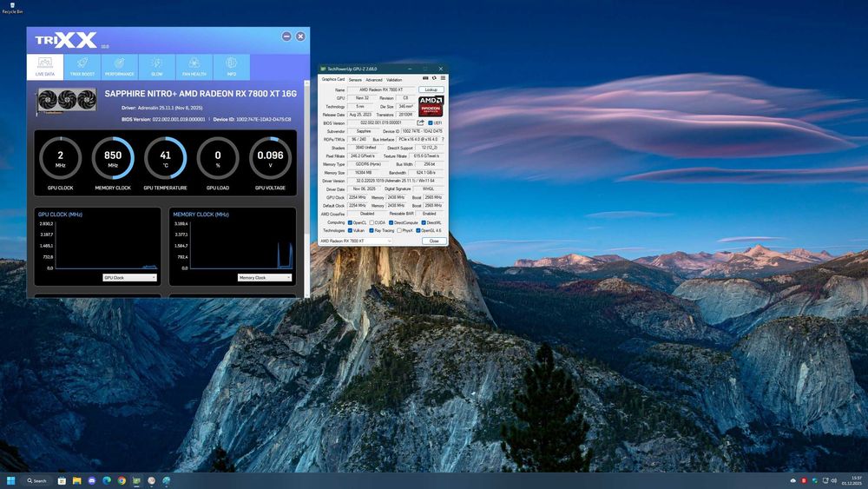
Task: Minimize the GPU-Z window
Action: (411, 69)
